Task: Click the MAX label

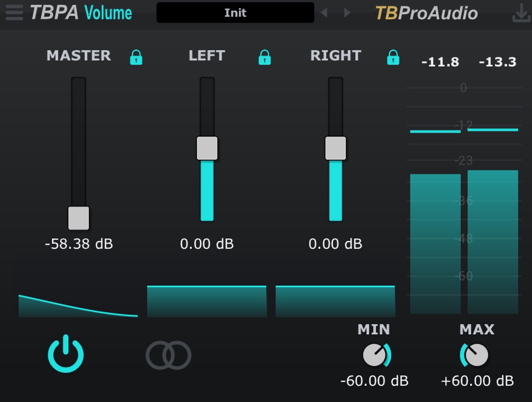Action: click(x=477, y=330)
